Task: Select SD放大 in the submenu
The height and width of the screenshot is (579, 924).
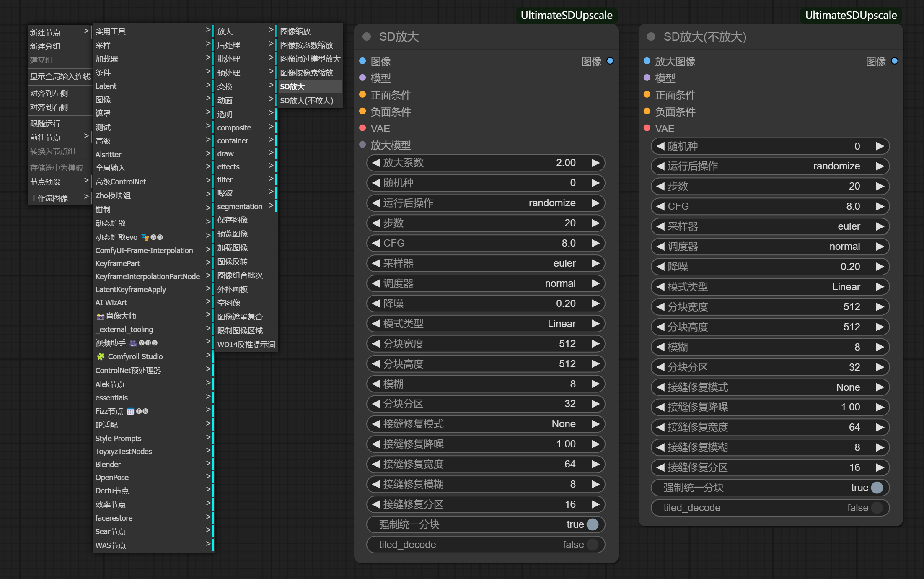Action: 310,87
